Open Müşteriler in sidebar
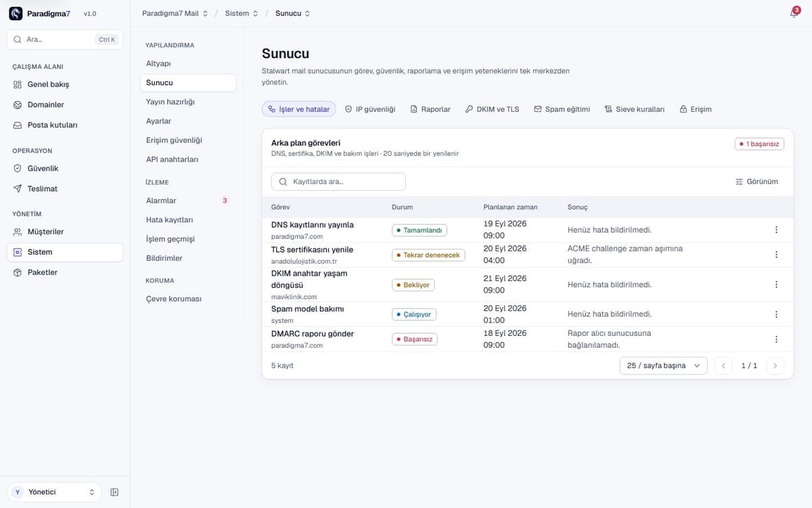 click(x=65, y=232)
